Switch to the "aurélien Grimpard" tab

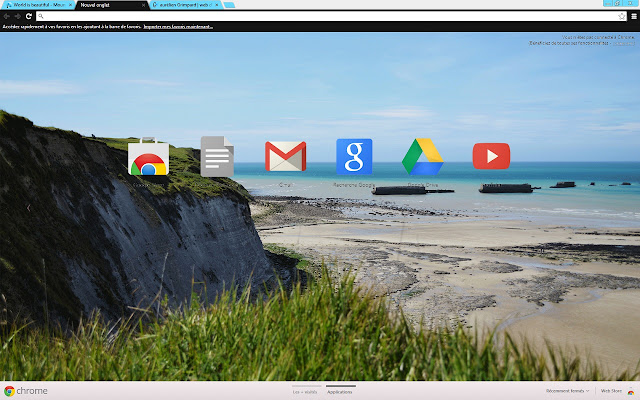point(184,5)
